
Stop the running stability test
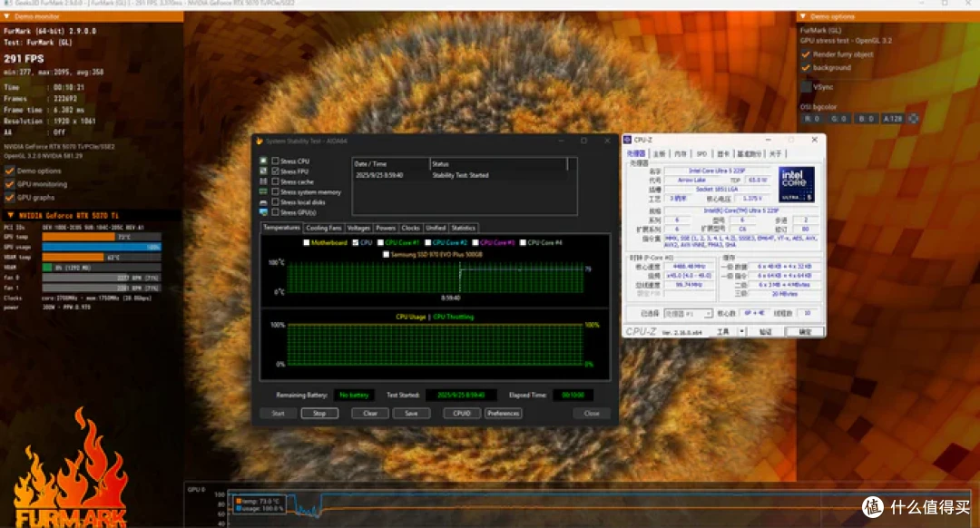pyautogui.click(x=319, y=413)
